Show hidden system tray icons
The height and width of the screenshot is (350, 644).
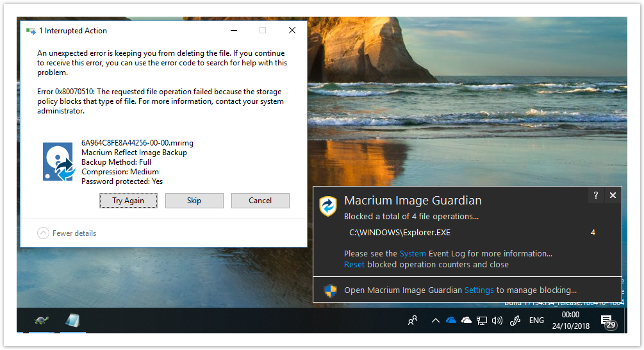(x=435, y=321)
